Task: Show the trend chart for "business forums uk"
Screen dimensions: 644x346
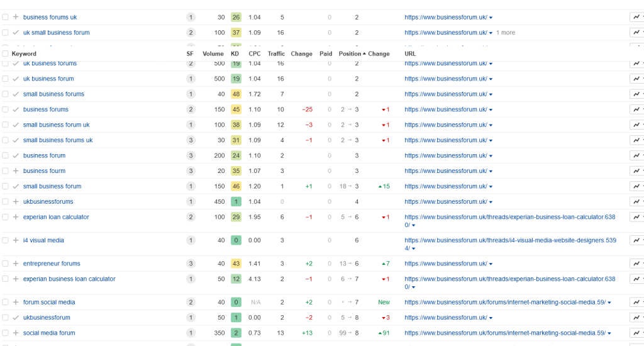Action: [636, 17]
